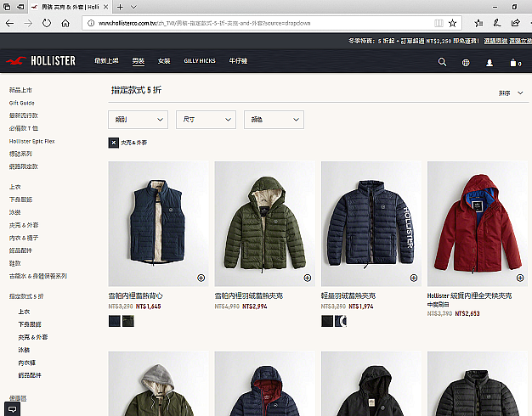Viewport: 532px width, 416px height.
Task: Click 網路限定款 sidebar link
Action: coord(24,166)
